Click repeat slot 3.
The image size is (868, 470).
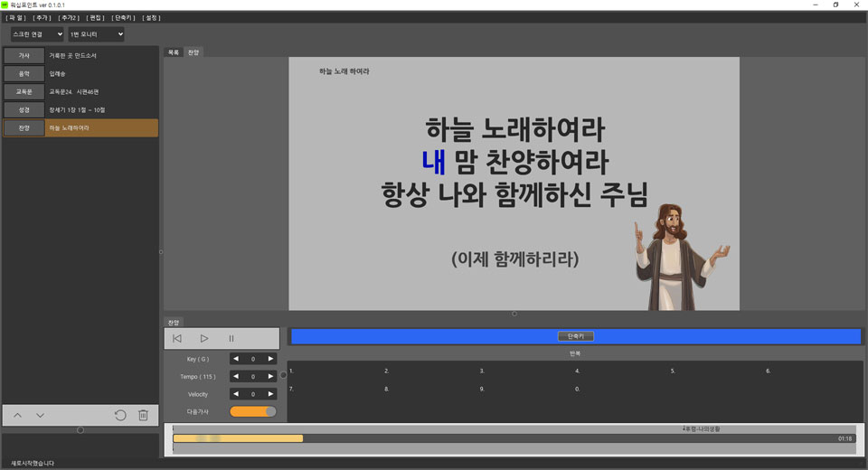tap(482, 371)
